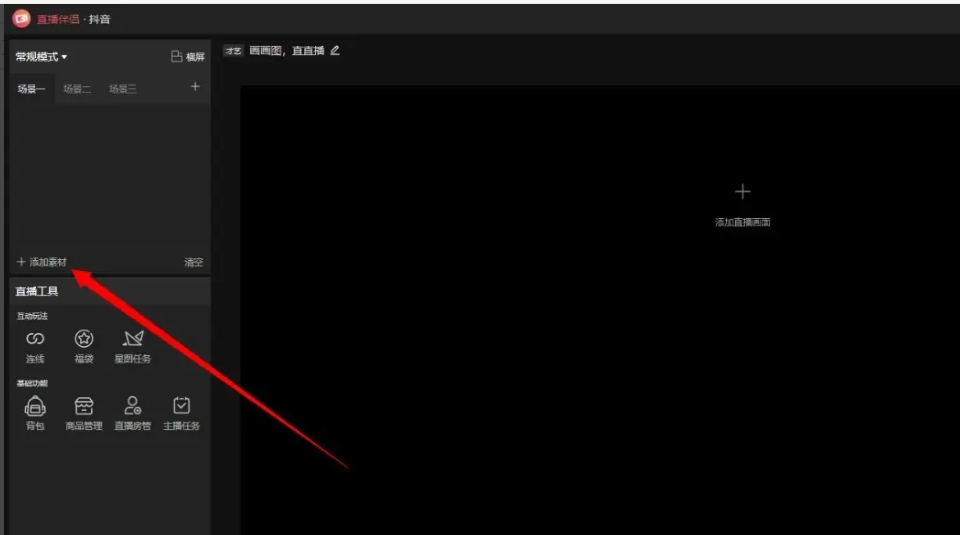Screen dimensions: 960x535
Task: Click the plus icon to add a new scene
Action: [195, 88]
